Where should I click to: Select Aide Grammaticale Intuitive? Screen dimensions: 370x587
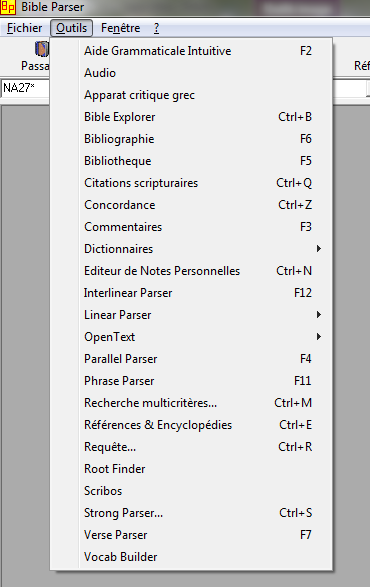tap(191, 51)
